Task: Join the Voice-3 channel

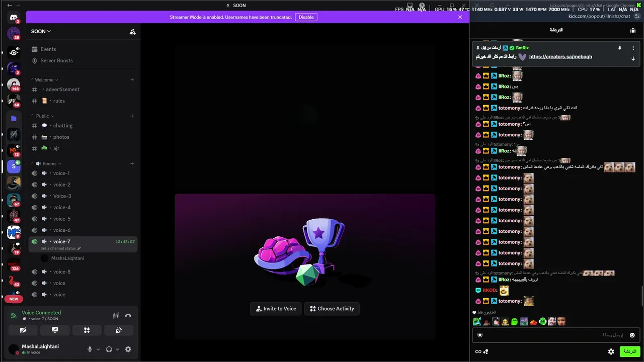Action: [x=83, y=196]
